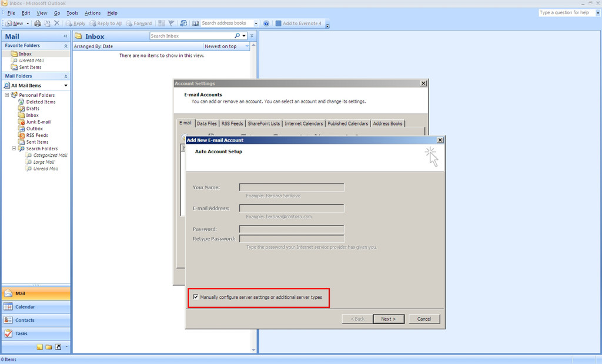Collapse the Favorite Folders section
The width and height of the screenshot is (602, 364).
[x=66, y=46]
